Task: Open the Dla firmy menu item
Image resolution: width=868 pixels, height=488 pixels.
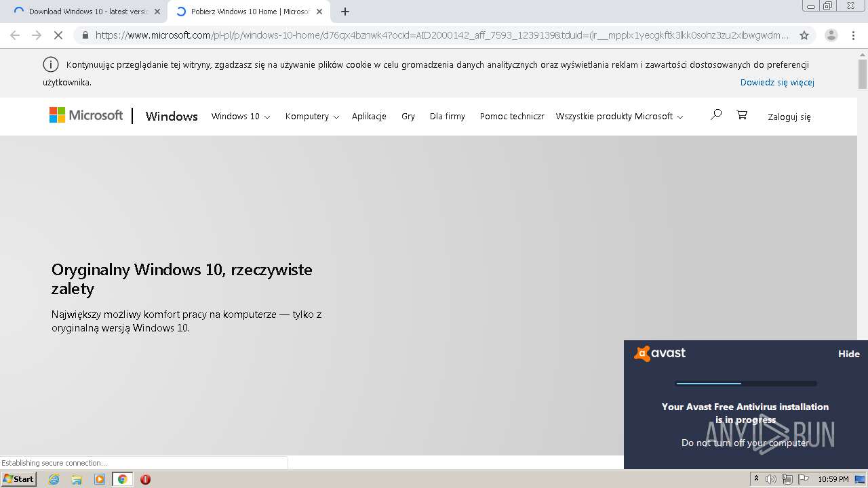Action: (448, 117)
